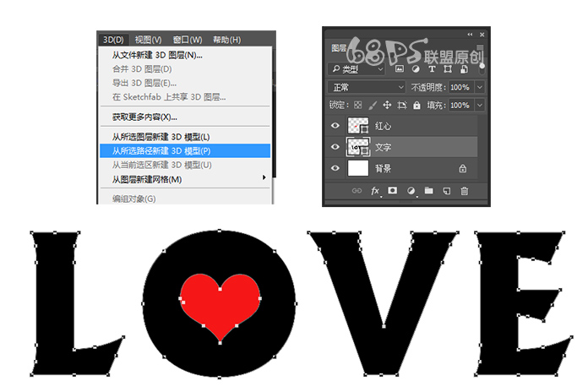Screen dimensions: 588x392
Task: Choose 获取更多内容(X)...
Action: 185,117
